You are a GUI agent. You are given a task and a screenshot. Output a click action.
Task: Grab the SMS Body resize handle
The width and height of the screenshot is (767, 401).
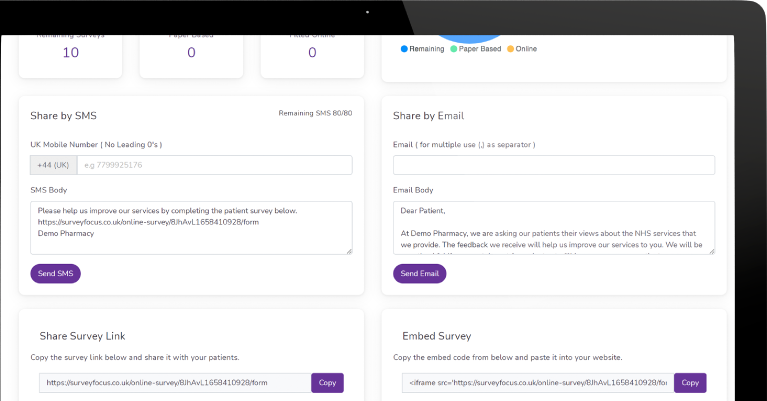pos(349,251)
